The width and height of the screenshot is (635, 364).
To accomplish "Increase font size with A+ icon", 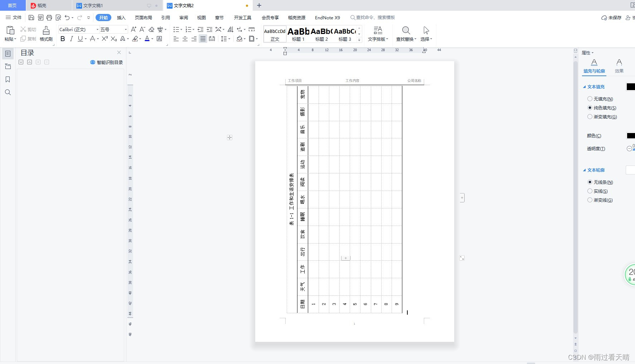I will point(134,29).
